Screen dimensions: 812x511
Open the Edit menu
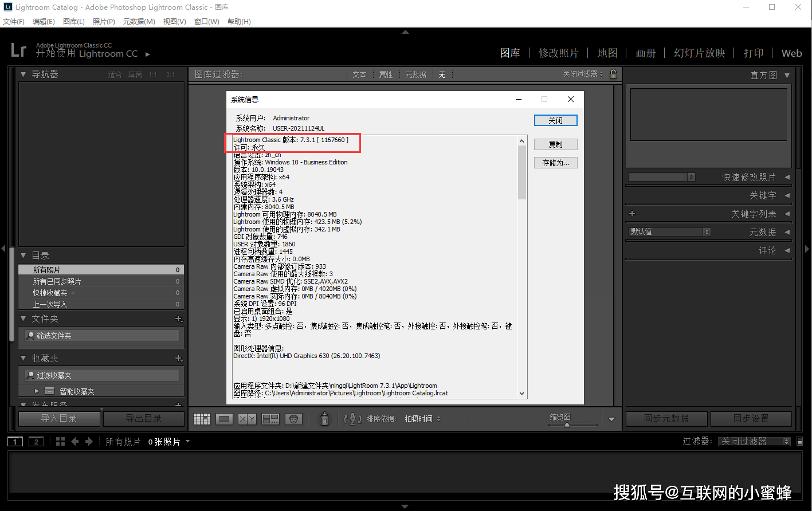pyautogui.click(x=44, y=21)
